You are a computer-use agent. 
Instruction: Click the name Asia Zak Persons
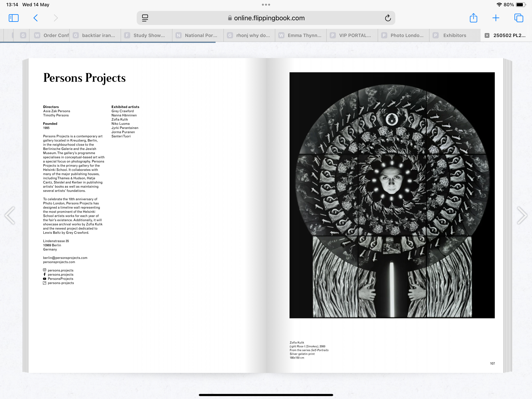pos(56,111)
